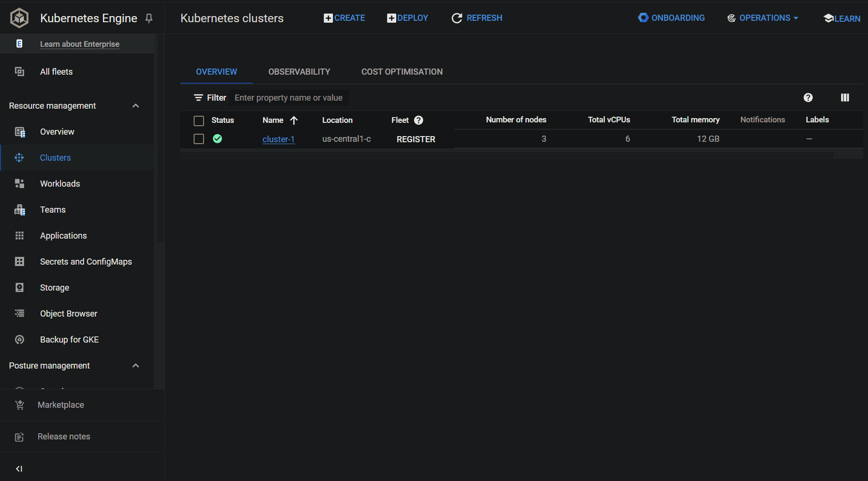Open the Operations dropdown
The image size is (868, 481).
[x=762, y=17]
